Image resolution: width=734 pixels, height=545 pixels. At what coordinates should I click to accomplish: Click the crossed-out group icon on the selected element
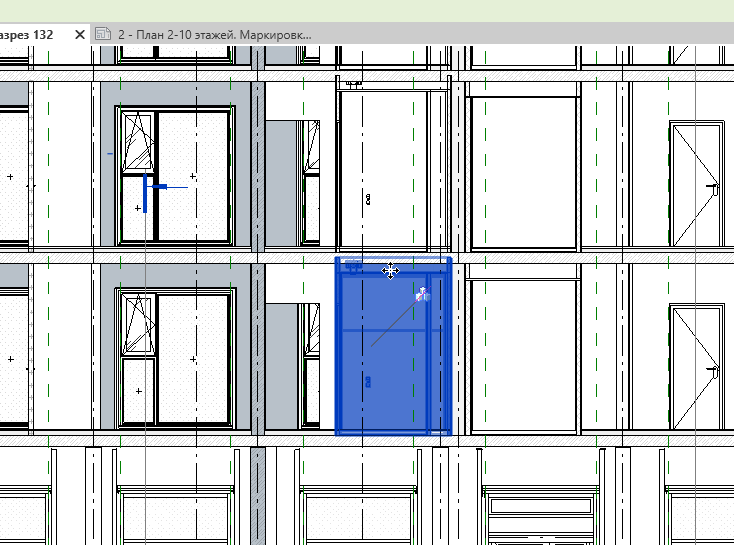point(423,295)
